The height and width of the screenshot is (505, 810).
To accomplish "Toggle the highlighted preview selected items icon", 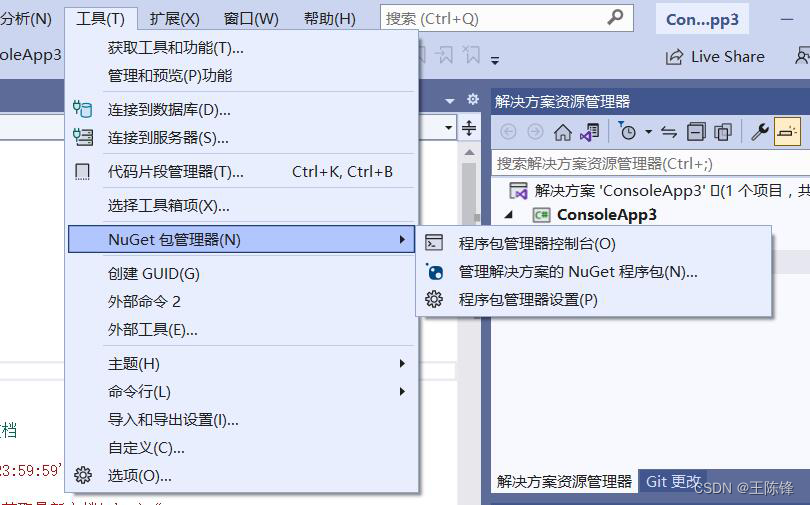I will pyautogui.click(x=787, y=132).
